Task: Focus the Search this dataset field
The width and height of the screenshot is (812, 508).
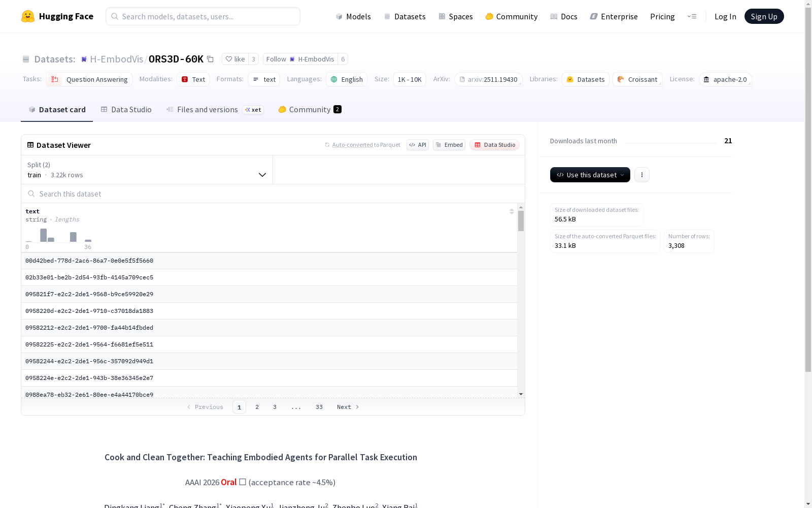Action: 273,194
